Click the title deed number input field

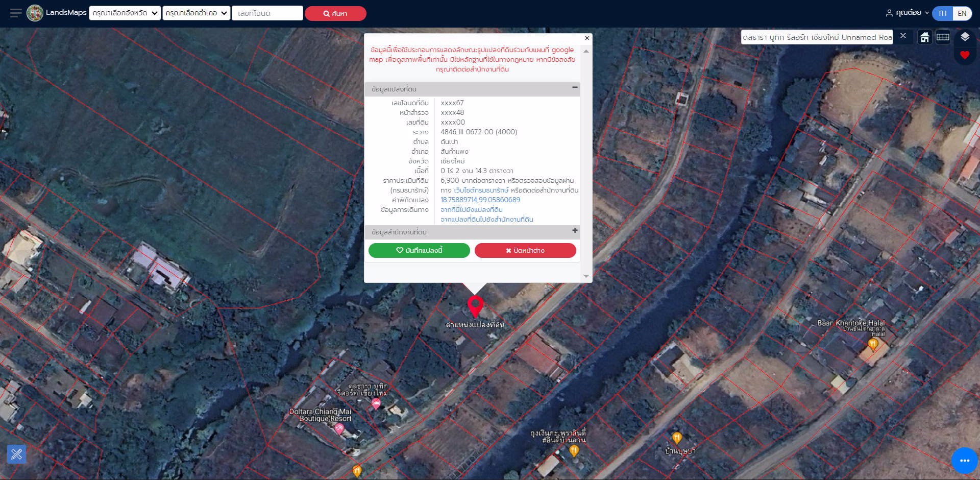(x=267, y=13)
